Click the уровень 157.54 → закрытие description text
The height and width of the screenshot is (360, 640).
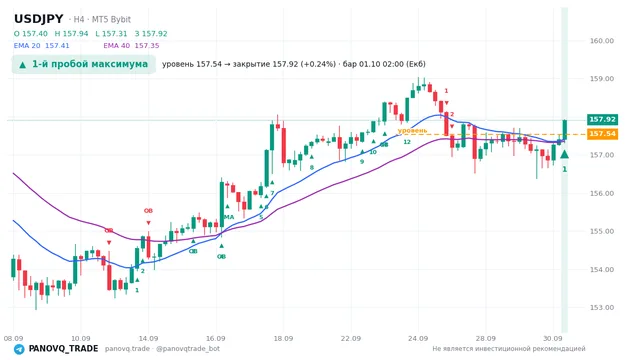point(294,64)
